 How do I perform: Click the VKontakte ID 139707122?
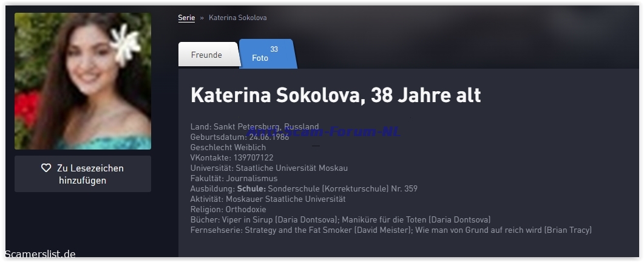point(253,157)
